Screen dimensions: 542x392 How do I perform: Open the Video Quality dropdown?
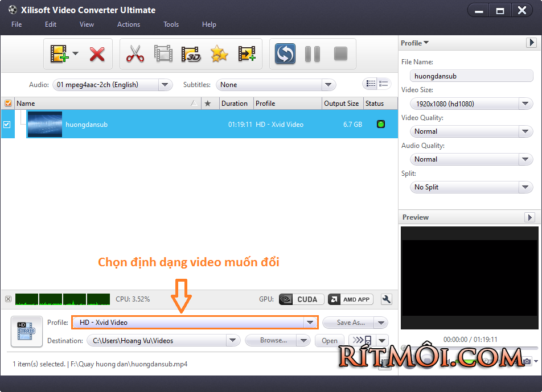(471, 131)
